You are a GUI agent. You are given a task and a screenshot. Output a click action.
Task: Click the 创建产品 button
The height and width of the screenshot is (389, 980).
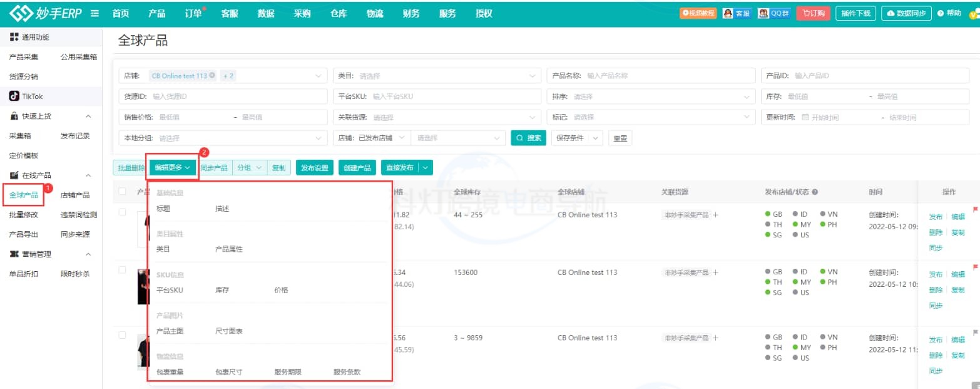coord(357,168)
